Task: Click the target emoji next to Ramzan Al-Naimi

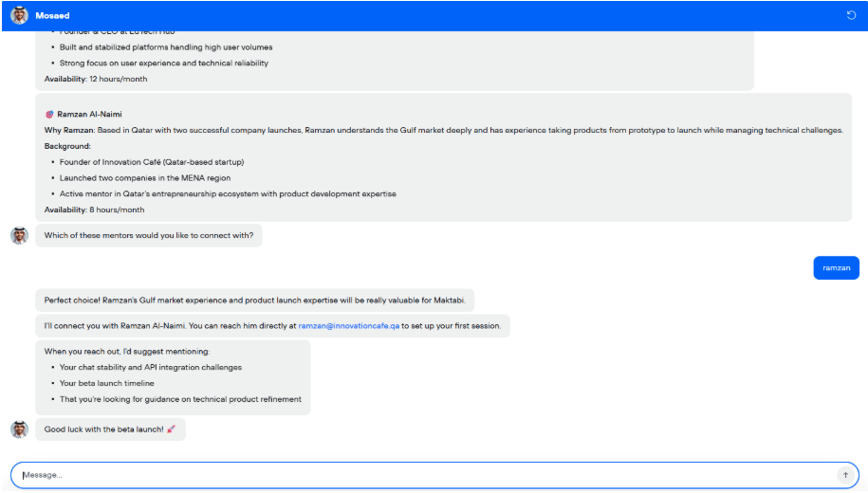Action: (49, 114)
